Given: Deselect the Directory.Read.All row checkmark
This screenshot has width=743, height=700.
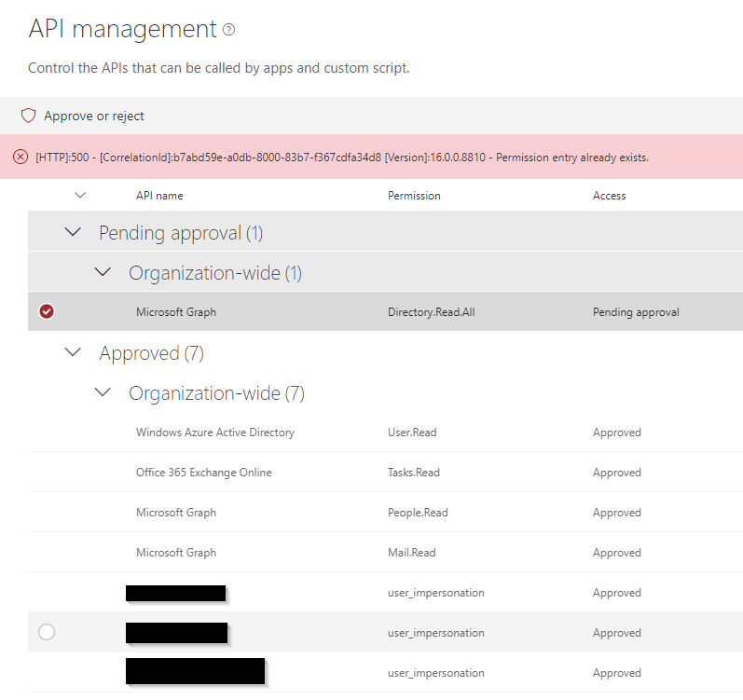Looking at the screenshot, I should tap(47, 311).
